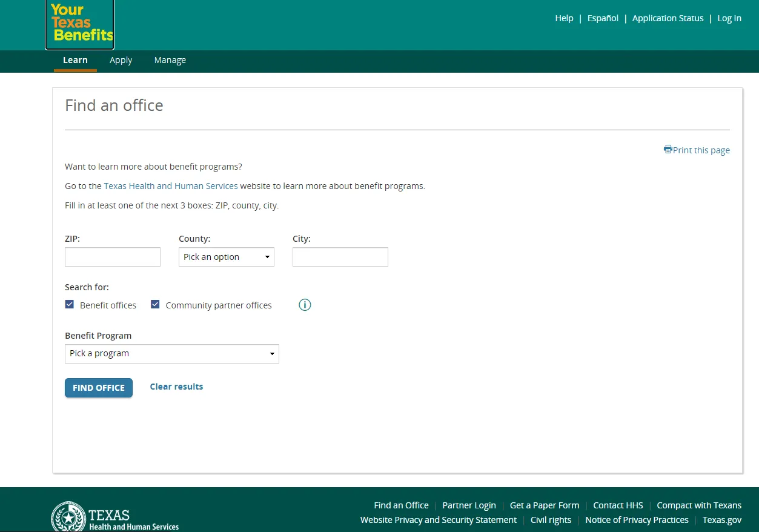
Task: Click the Print this page link
Action: tap(701, 150)
